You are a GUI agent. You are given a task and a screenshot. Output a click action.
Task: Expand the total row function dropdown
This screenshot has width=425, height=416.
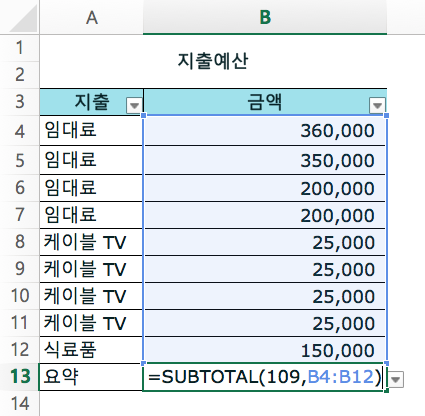point(396,379)
